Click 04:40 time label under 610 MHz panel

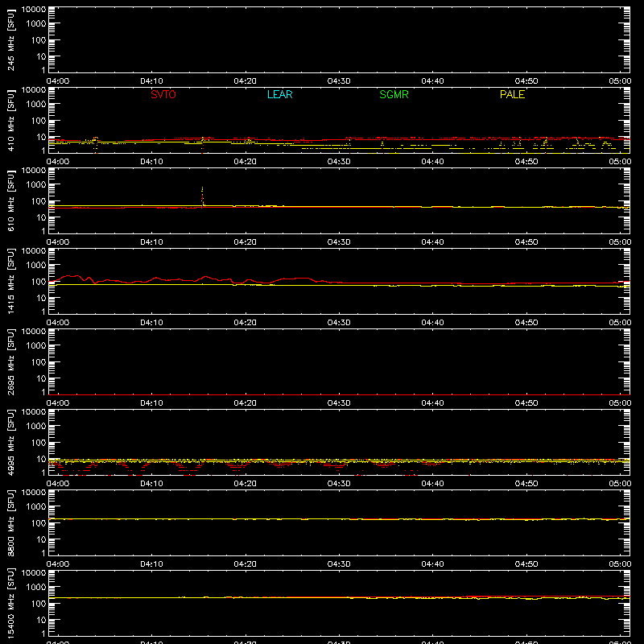coord(432,242)
